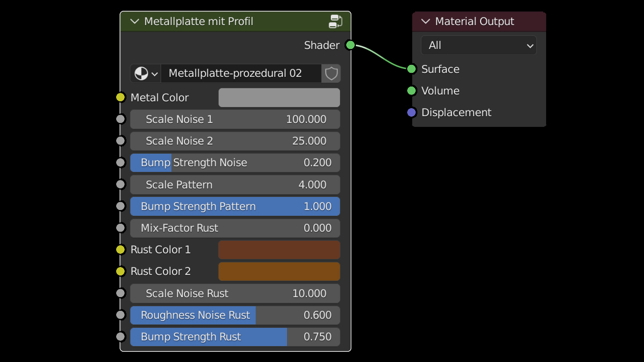Screen dimensions: 644x362
Task: Toggle the fake user shield icon
Action: pos(331,73)
